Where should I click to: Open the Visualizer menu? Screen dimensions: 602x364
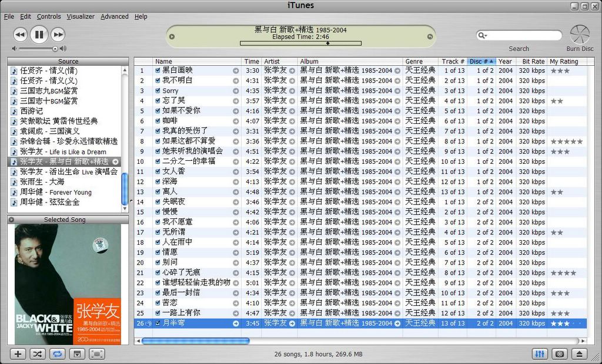click(x=81, y=16)
